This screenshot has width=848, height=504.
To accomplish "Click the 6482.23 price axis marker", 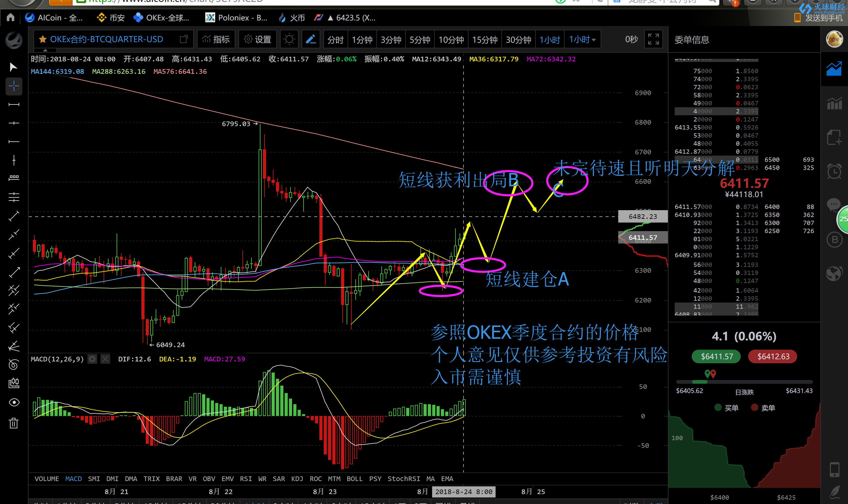I will 642,216.
